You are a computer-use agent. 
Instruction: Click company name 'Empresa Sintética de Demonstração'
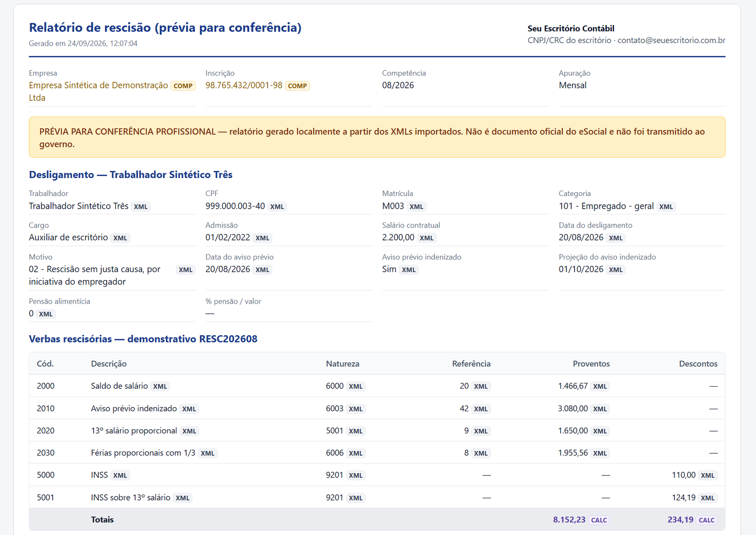click(x=98, y=91)
